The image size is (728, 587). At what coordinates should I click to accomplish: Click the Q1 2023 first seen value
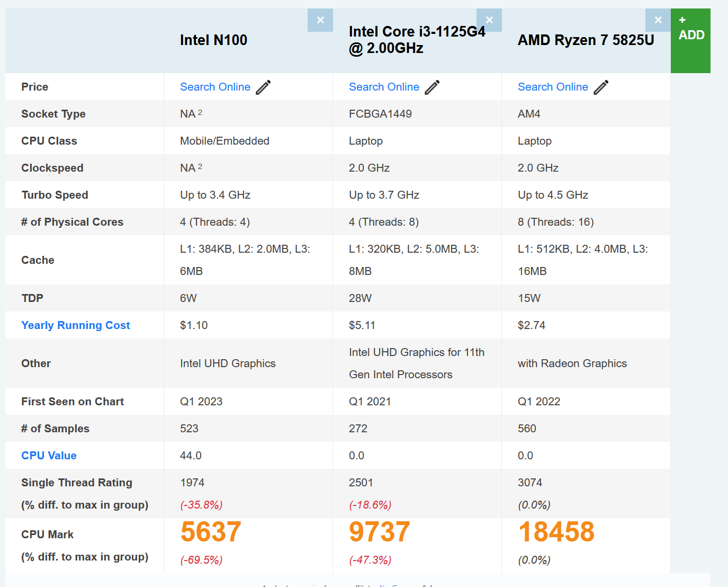201,402
